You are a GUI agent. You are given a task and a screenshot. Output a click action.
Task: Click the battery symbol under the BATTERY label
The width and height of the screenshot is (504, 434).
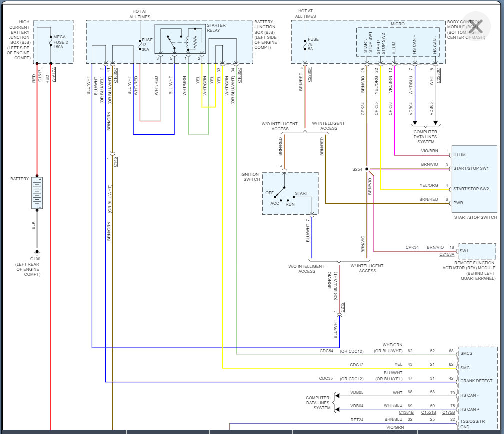click(37, 193)
